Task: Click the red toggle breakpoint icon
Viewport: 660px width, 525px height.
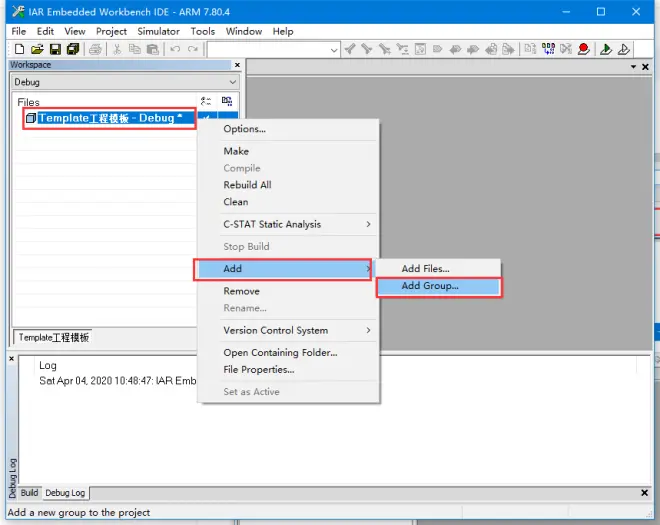Action: 583,49
